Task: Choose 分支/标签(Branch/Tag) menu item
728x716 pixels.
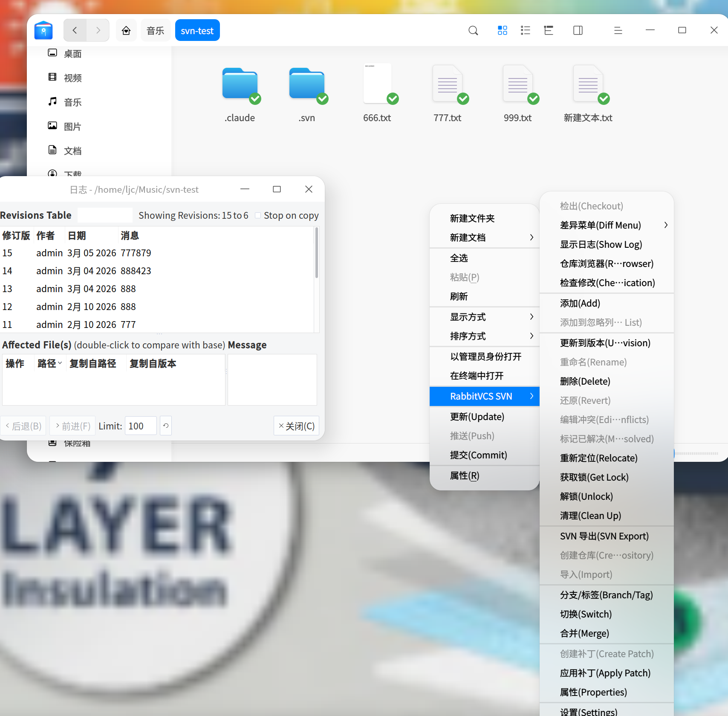Action: 607,595
